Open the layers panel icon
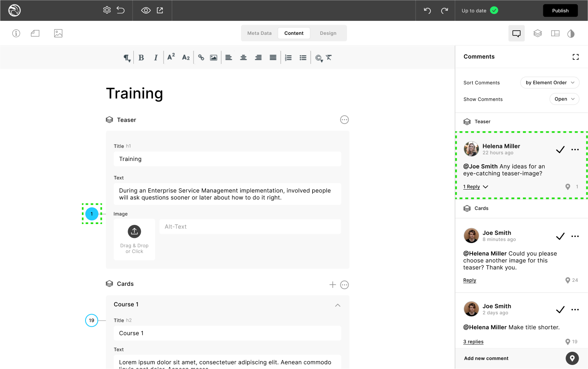Viewport: 588px width, 369px height. click(538, 34)
